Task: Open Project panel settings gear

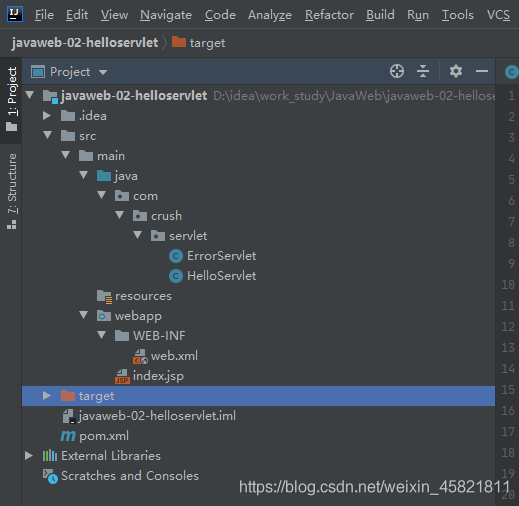Action: pyautogui.click(x=456, y=71)
